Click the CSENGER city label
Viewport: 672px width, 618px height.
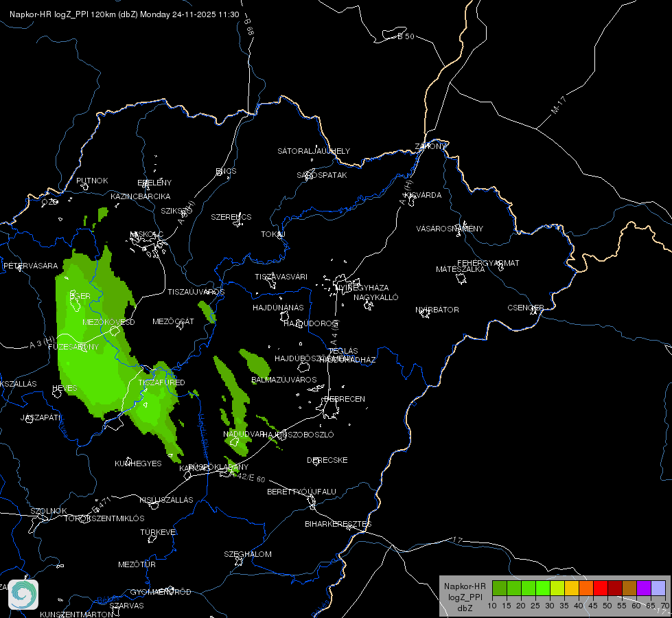(x=526, y=308)
